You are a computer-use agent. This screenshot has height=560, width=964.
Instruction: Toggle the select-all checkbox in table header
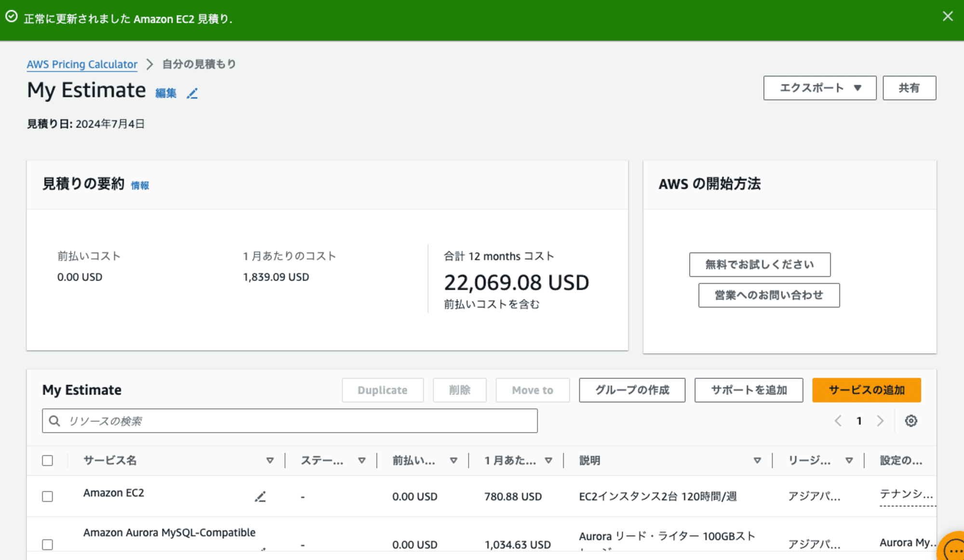[47, 460]
